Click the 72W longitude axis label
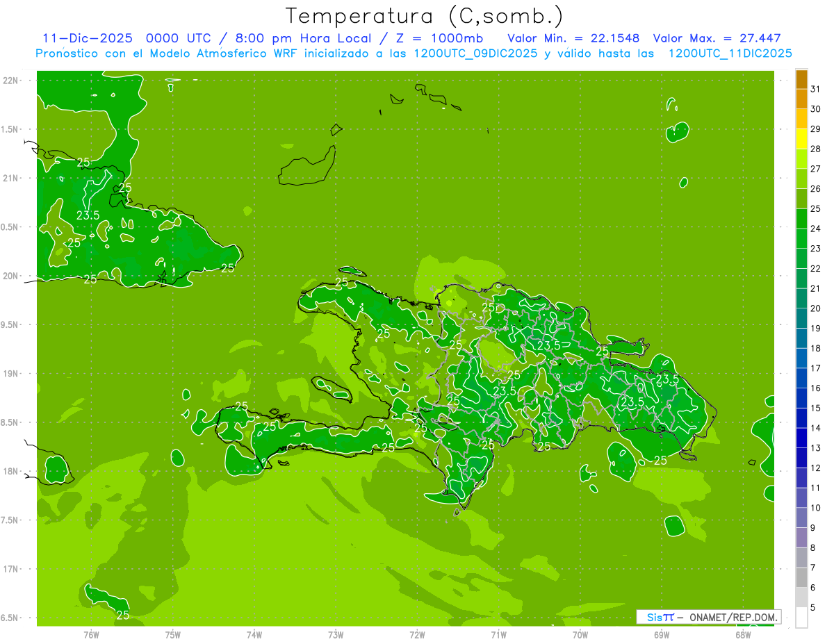 (x=417, y=634)
